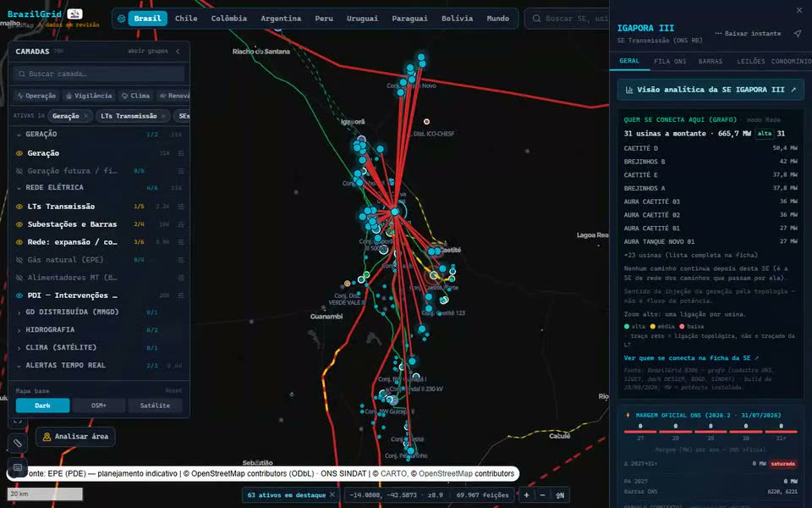Toggle visibility eye for Geração layer
Viewport: 812px width, 508px height.
click(x=19, y=153)
